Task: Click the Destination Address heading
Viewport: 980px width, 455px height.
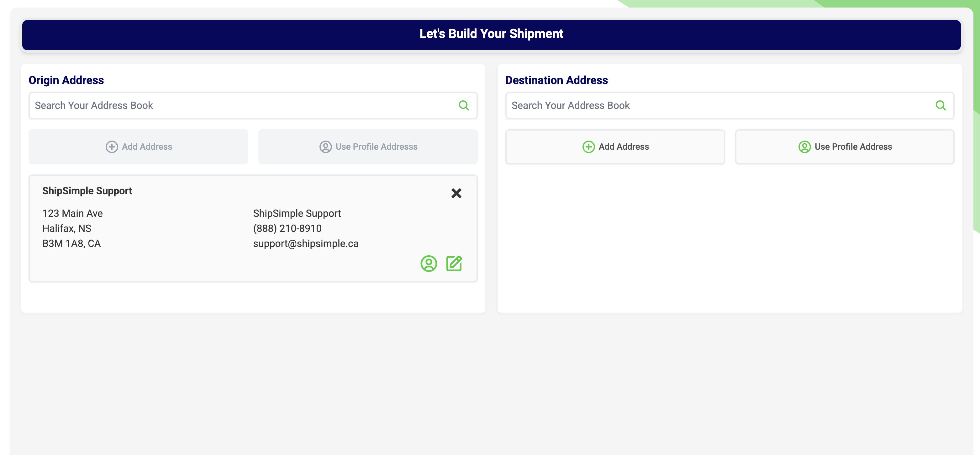Action: pyautogui.click(x=556, y=80)
